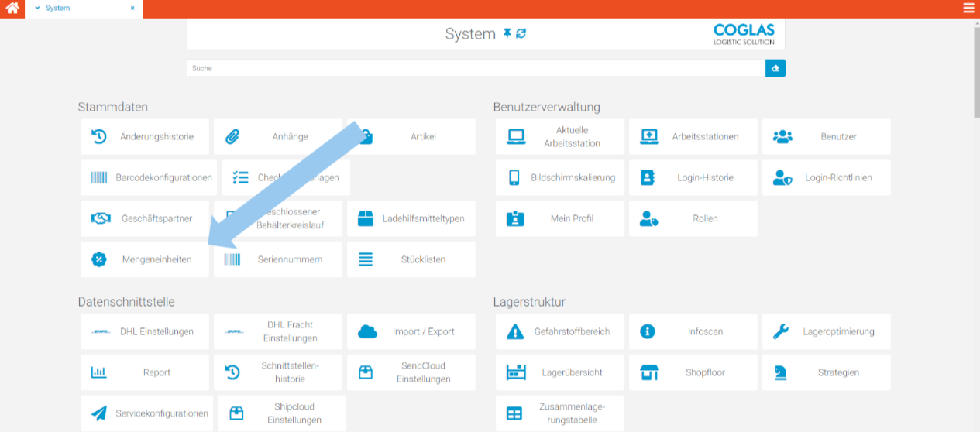This screenshot has height=432, width=980.
Task: Open the Login-Richtlinien tile
Action: 827,178
